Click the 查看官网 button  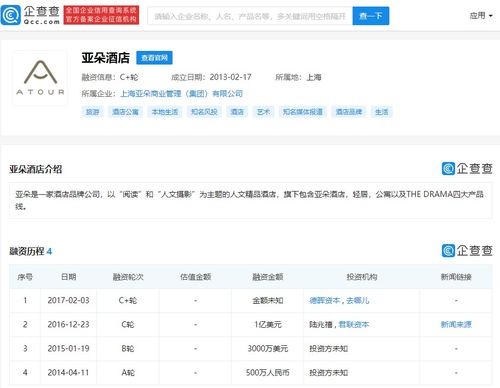click(154, 58)
